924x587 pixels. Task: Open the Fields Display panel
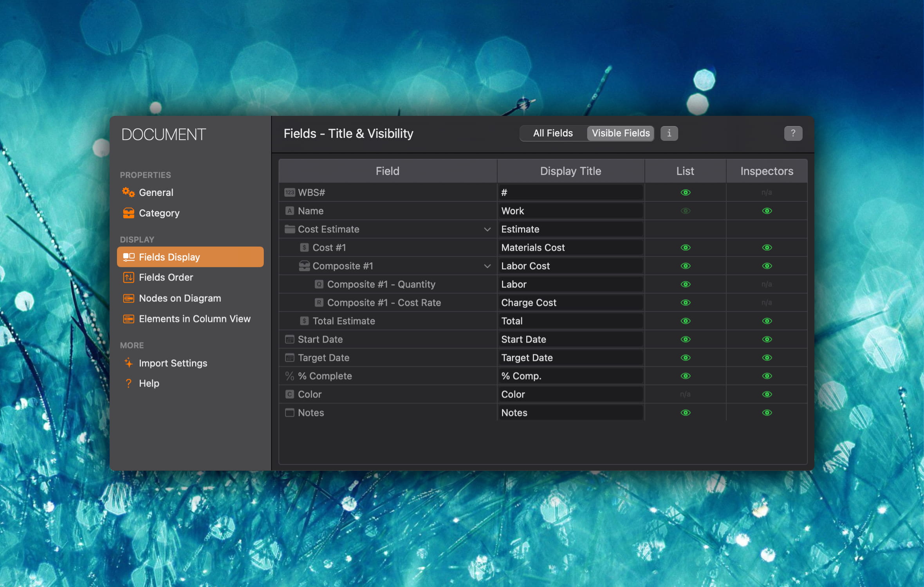coord(168,257)
